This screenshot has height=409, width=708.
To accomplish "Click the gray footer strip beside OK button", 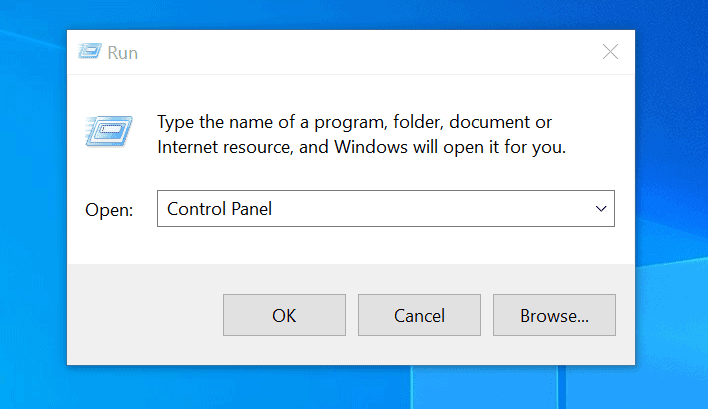I will (144, 315).
